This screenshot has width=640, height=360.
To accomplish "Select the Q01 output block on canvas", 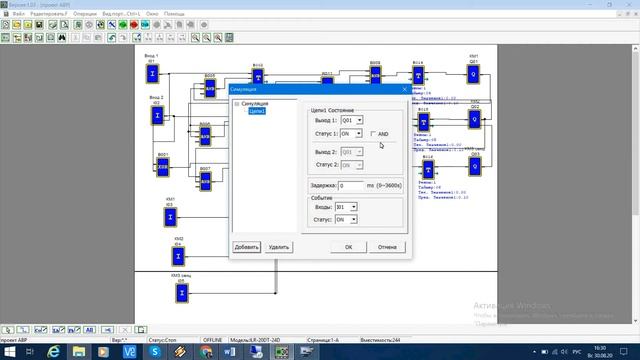I will [473, 74].
